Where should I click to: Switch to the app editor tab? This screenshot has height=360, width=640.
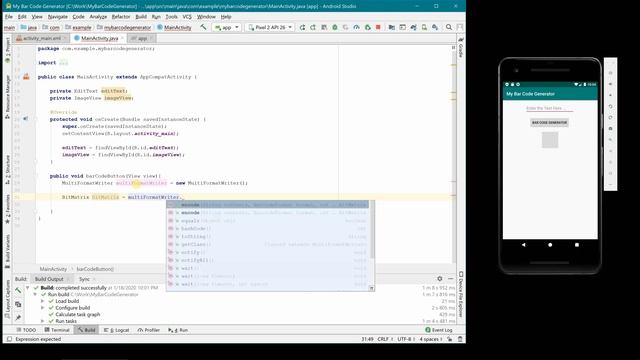click(x=142, y=38)
